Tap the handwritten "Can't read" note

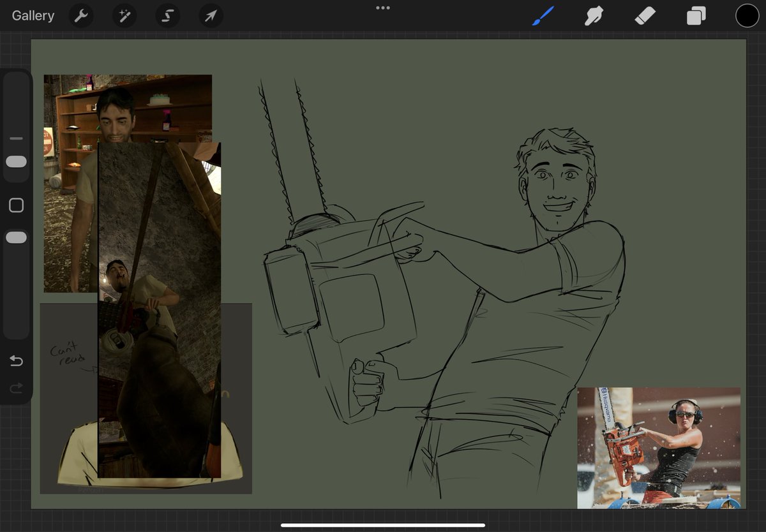point(66,353)
